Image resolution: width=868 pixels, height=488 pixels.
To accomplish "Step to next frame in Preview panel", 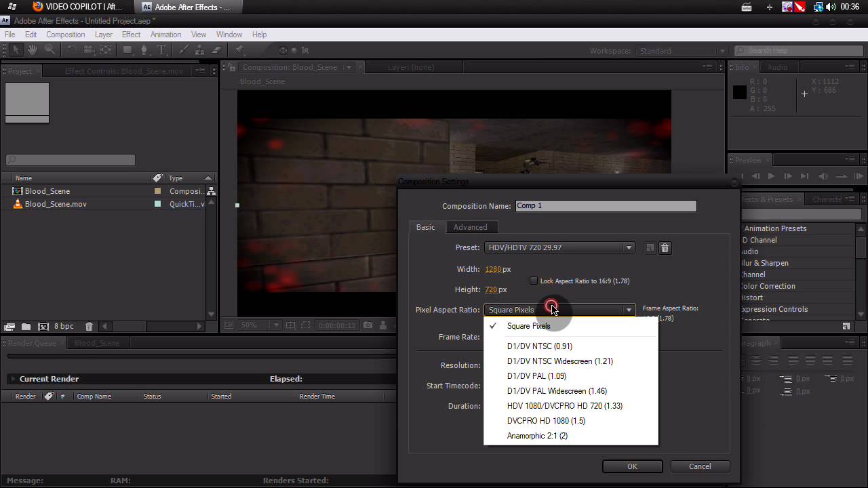I will (x=787, y=176).
